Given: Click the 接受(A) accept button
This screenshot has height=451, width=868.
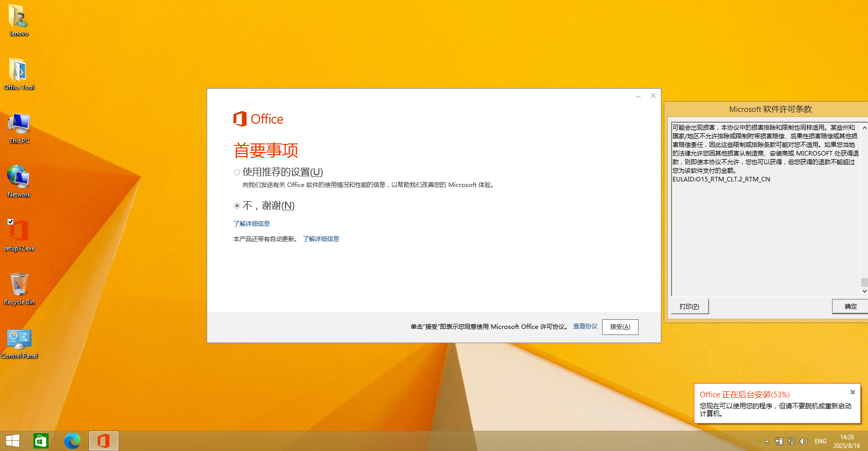Looking at the screenshot, I should [x=620, y=327].
